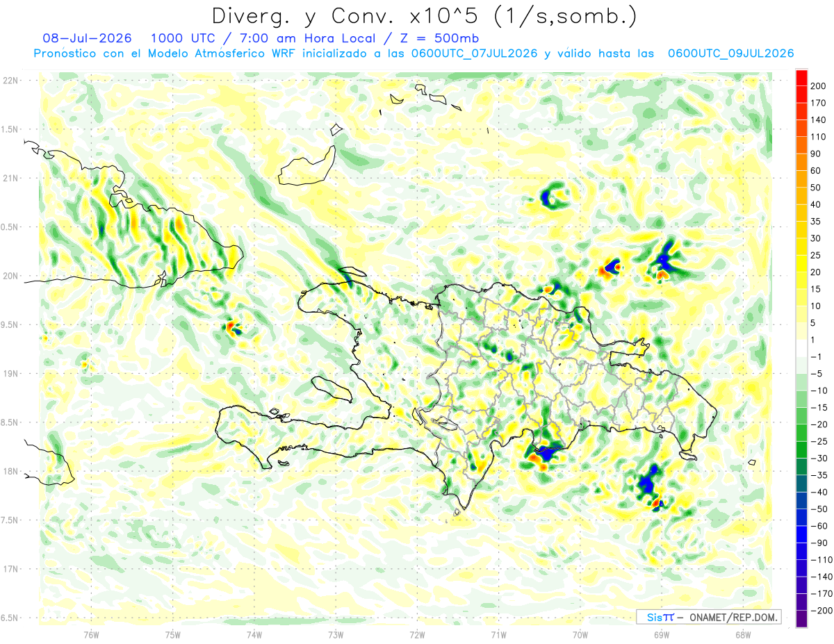The image size is (834, 644).
Task: Click the '90' value on the color scale
Action: pos(816,154)
